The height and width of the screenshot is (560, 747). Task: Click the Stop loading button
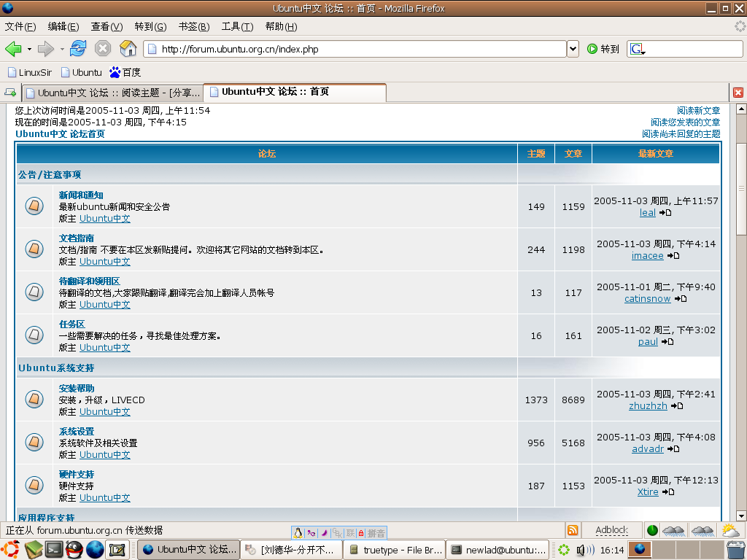(x=102, y=49)
